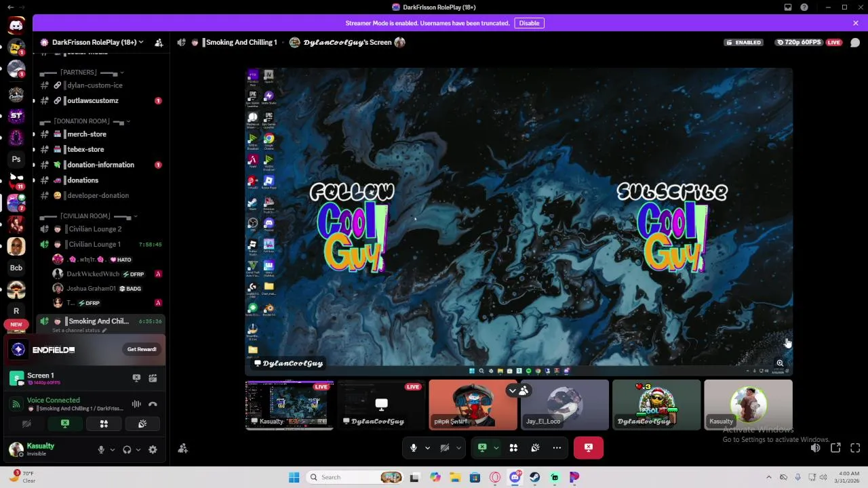Open screen share options chevron in call bar
This screenshot has width=868, height=488.
pos(496,447)
